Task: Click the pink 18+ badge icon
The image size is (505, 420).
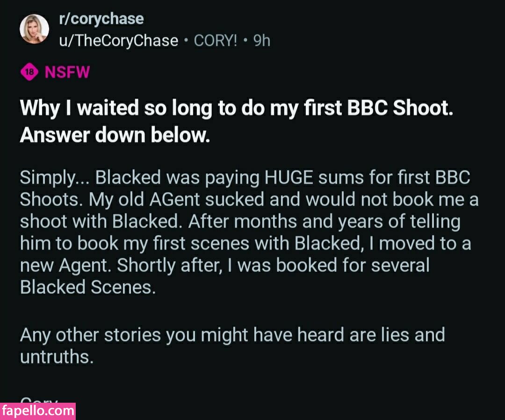Action: (x=29, y=72)
